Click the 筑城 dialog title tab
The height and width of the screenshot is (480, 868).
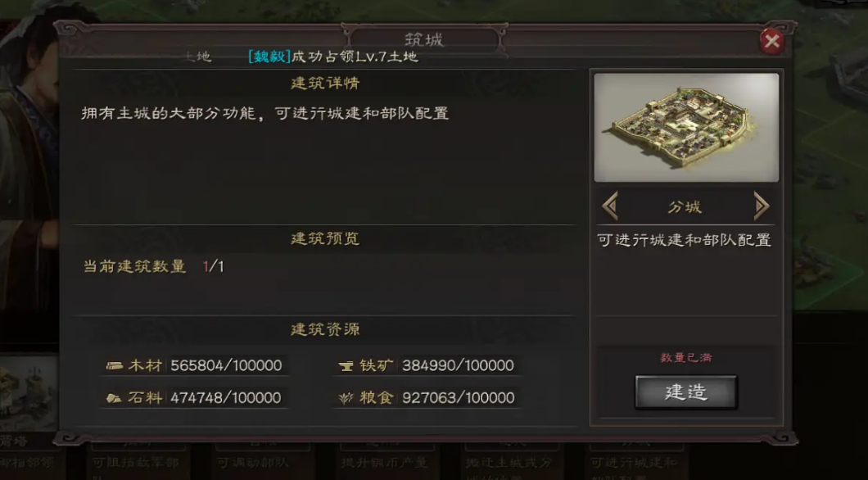pos(424,39)
